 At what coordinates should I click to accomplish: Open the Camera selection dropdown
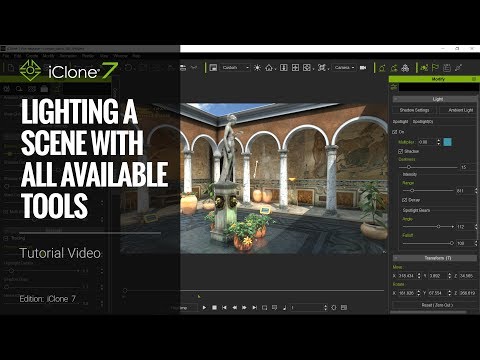click(x=344, y=68)
